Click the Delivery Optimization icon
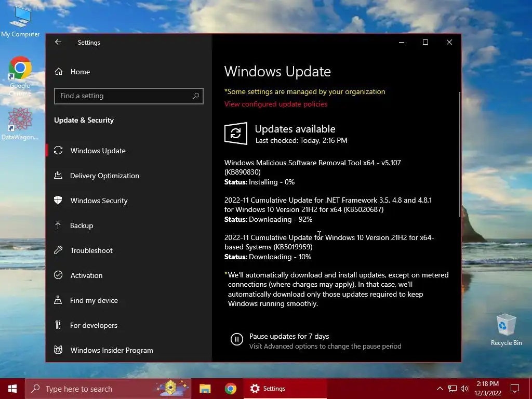 [x=58, y=176]
